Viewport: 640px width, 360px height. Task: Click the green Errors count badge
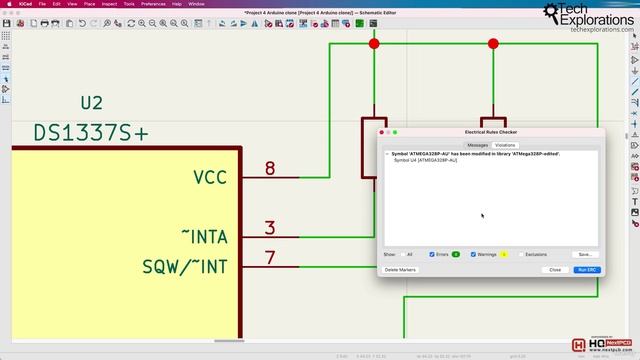point(456,255)
